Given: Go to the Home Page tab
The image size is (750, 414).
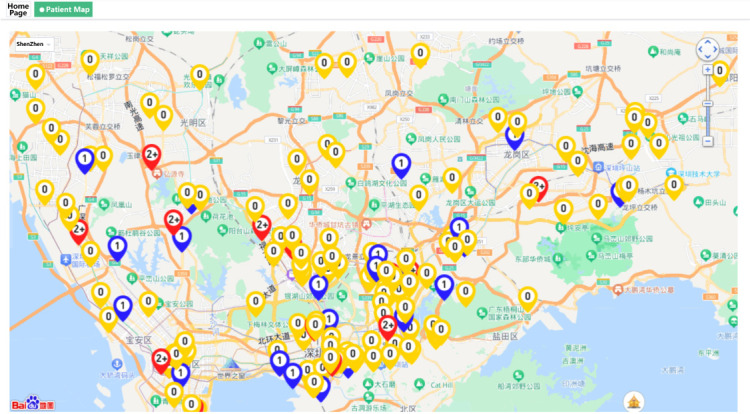Looking at the screenshot, I should (18, 10).
